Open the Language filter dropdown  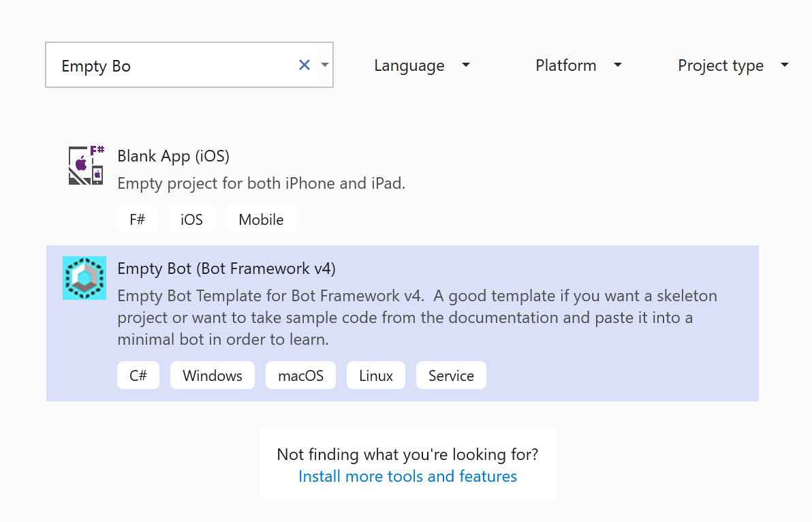pyautogui.click(x=422, y=65)
